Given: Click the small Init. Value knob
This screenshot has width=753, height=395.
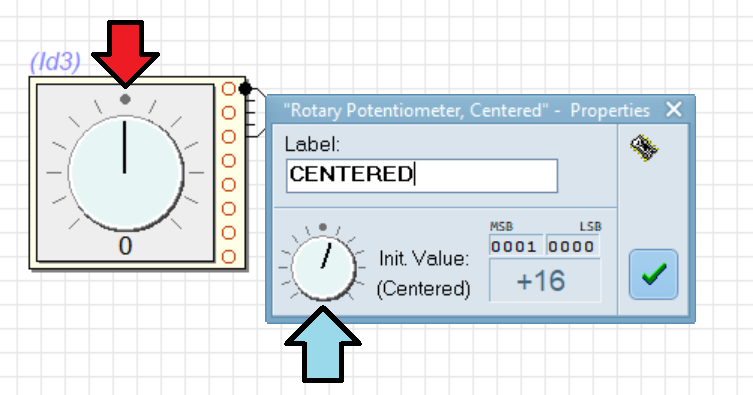Looking at the screenshot, I should point(324,268).
